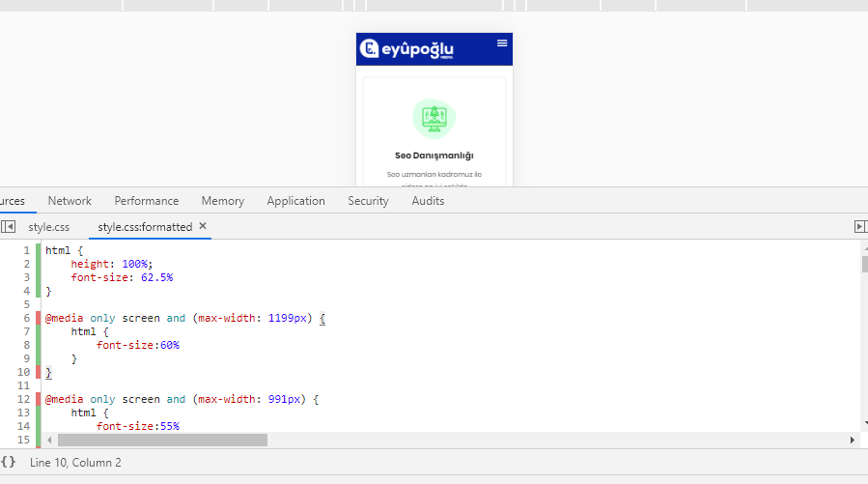868x484 pixels.
Task: Close the style.css:formatted tab
Action: tap(203, 226)
